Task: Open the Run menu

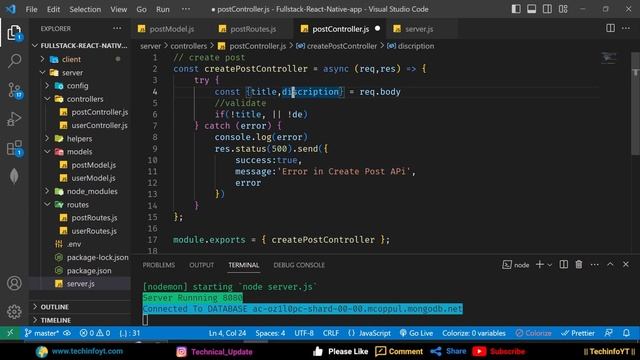Action: click(x=162, y=9)
